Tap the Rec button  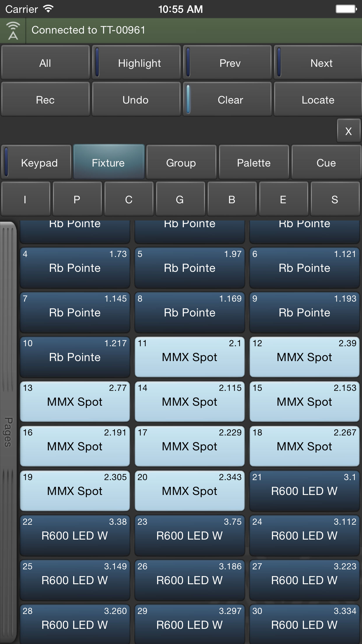45,99
